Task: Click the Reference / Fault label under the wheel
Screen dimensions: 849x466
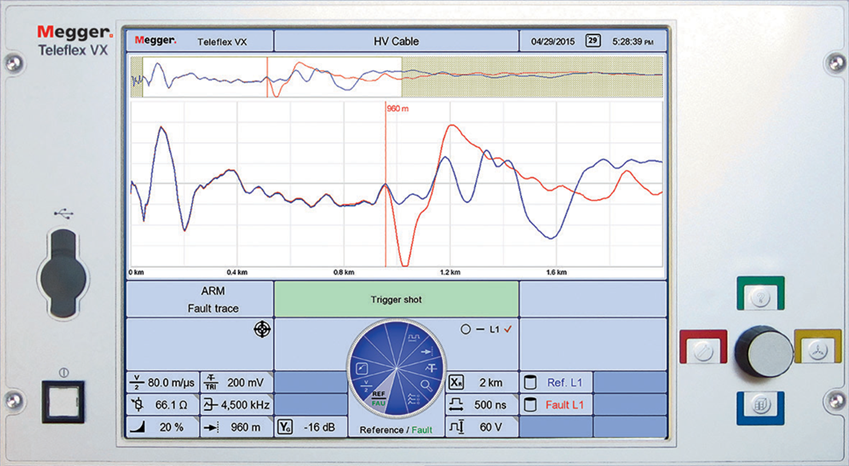Action: tap(396, 430)
